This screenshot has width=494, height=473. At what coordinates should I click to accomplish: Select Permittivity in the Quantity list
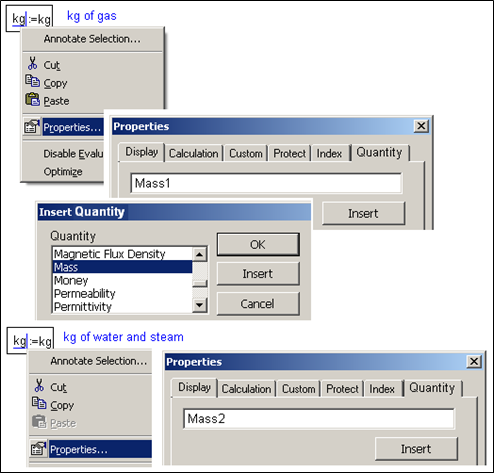click(122, 306)
